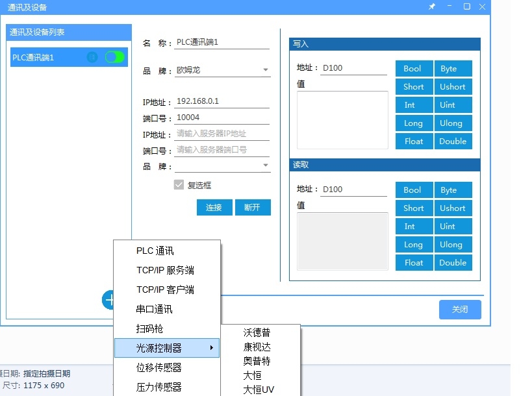The image size is (532, 396).
Task: Pick 奥普特 in submenu
Action: (257, 361)
